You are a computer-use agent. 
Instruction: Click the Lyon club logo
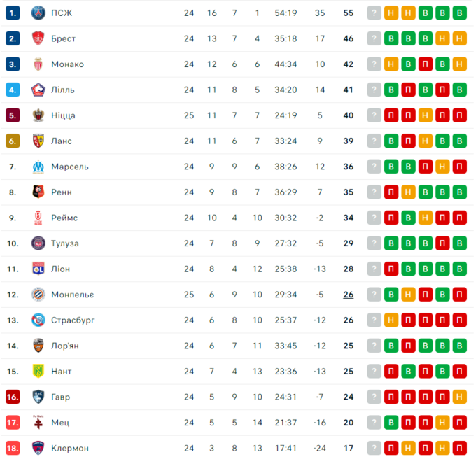38,269
